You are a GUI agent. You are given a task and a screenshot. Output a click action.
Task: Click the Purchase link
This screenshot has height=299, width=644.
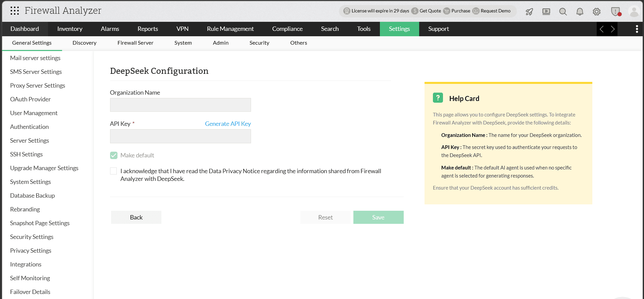click(461, 11)
